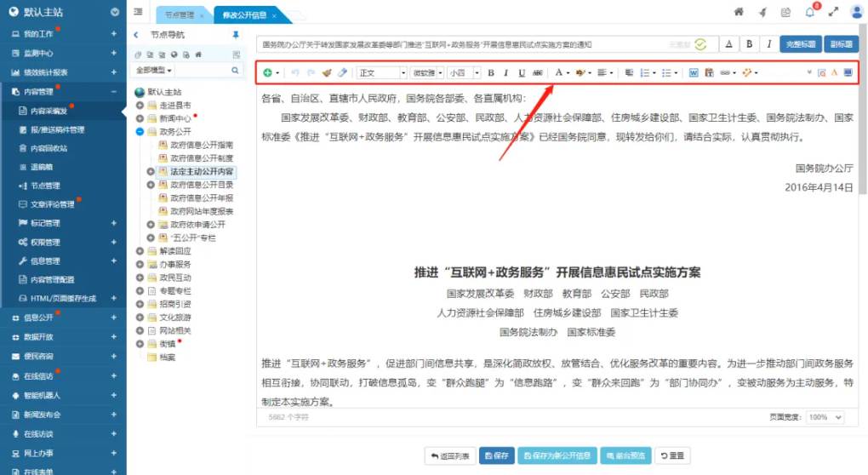Open notifications bell icon
This screenshot has height=475, width=868.
pyautogui.click(x=809, y=12)
